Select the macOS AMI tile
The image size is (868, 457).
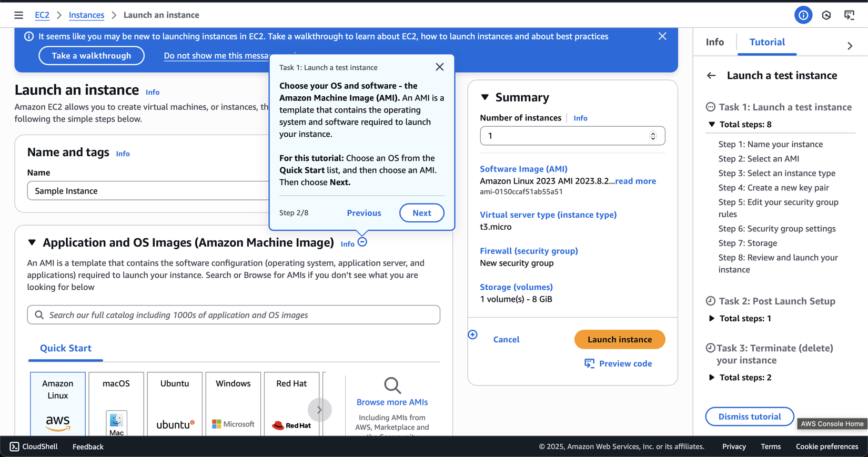pos(116,404)
